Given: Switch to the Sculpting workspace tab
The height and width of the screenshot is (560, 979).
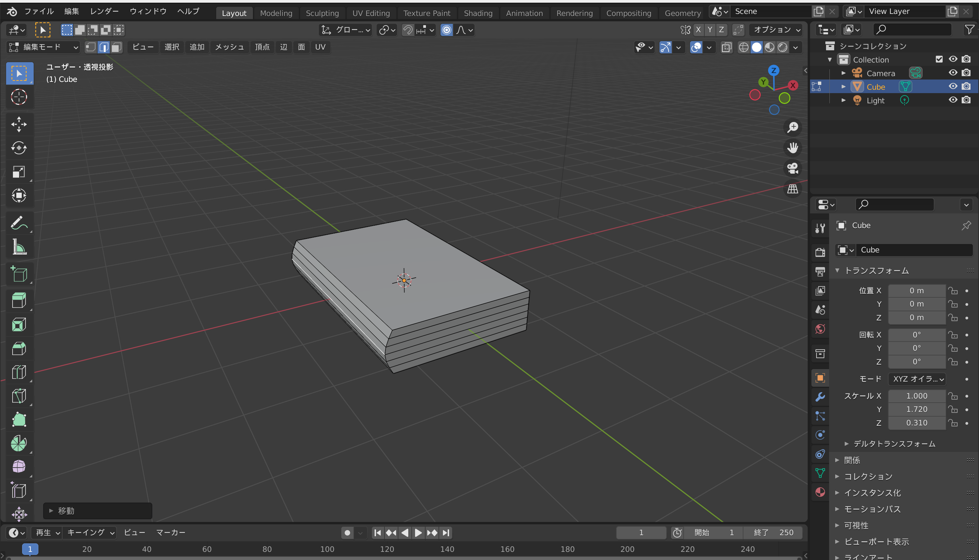Looking at the screenshot, I should click(x=322, y=13).
